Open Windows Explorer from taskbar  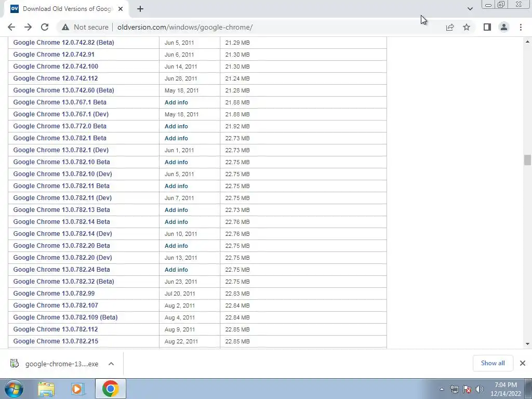click(x=46, y=389)
